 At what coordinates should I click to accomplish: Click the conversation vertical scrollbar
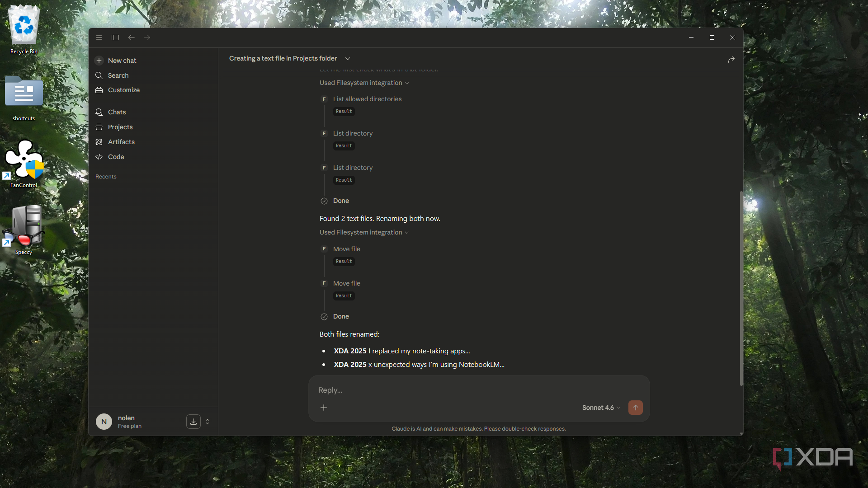coord(741,288)
